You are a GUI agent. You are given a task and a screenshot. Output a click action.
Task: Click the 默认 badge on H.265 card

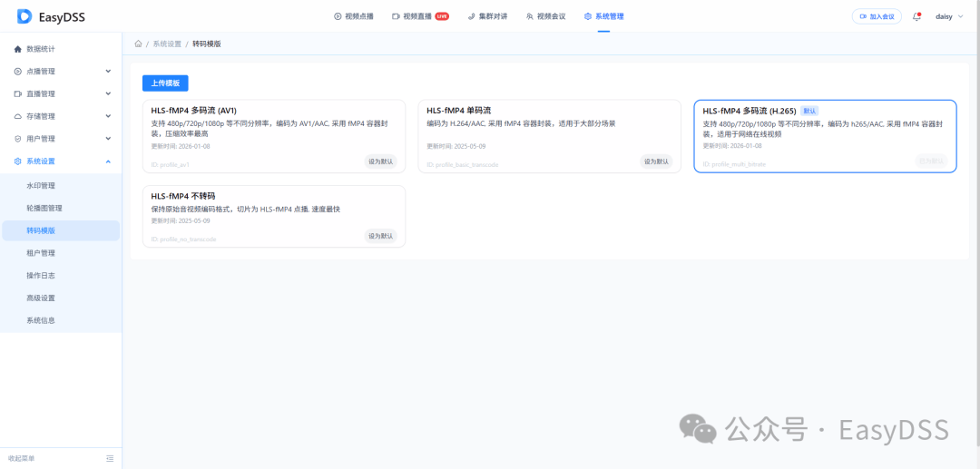click(810, 112)
